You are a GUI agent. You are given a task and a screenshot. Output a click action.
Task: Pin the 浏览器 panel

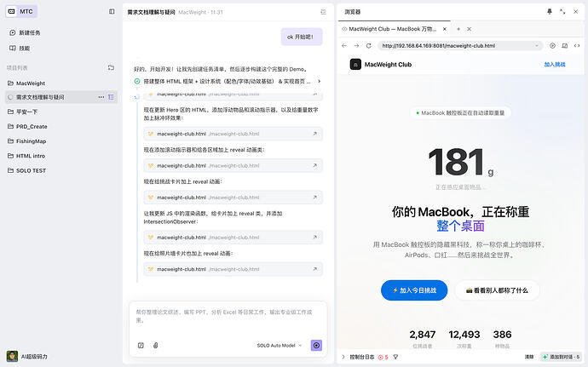coord(550,12)
